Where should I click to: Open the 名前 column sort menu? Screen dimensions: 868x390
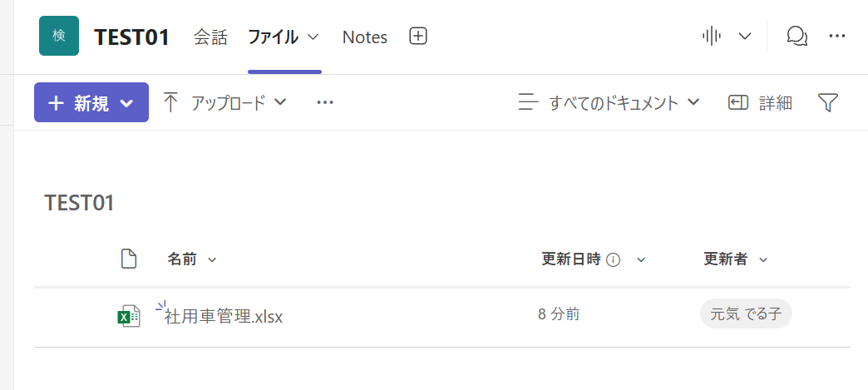(x=191, y=259)
